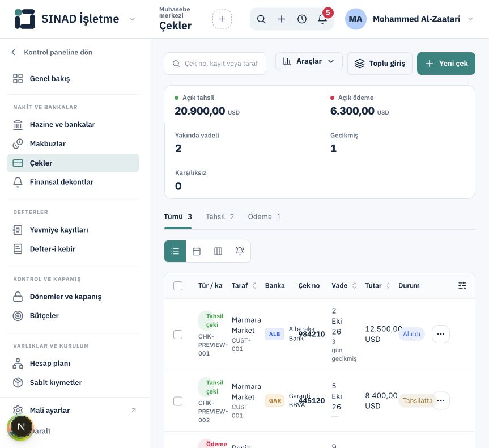Check the CHK-PREVIEW-002 row checkbox
The image size is (489, 448).
(178, 401)
